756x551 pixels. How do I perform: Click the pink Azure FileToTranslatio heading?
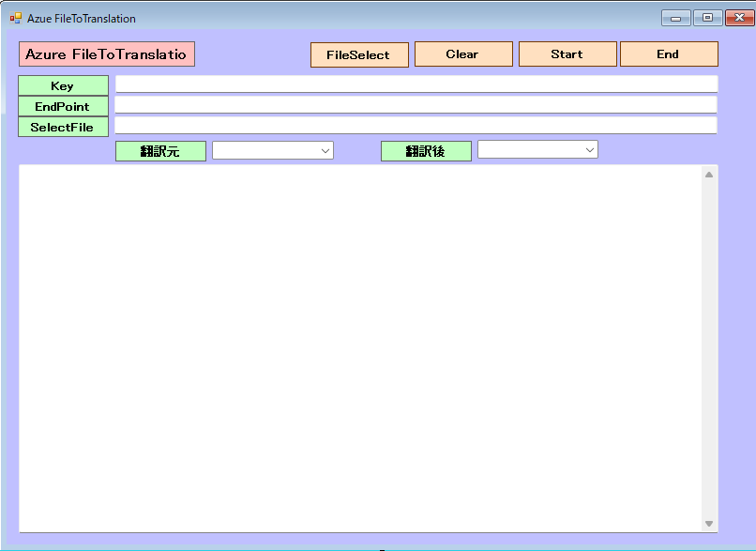pos(106,54)
